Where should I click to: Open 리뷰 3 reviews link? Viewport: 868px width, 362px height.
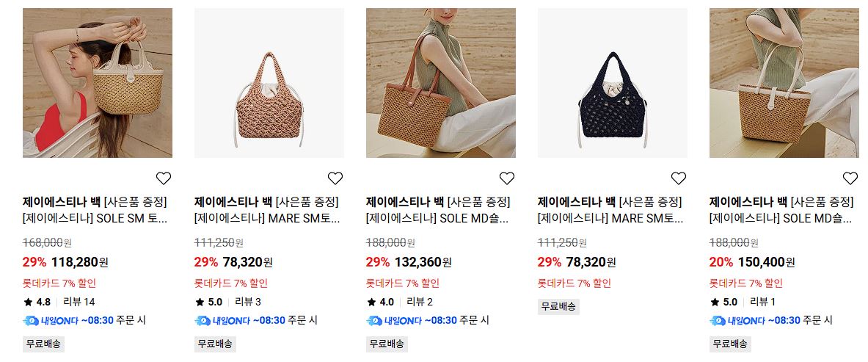(248, 302)
